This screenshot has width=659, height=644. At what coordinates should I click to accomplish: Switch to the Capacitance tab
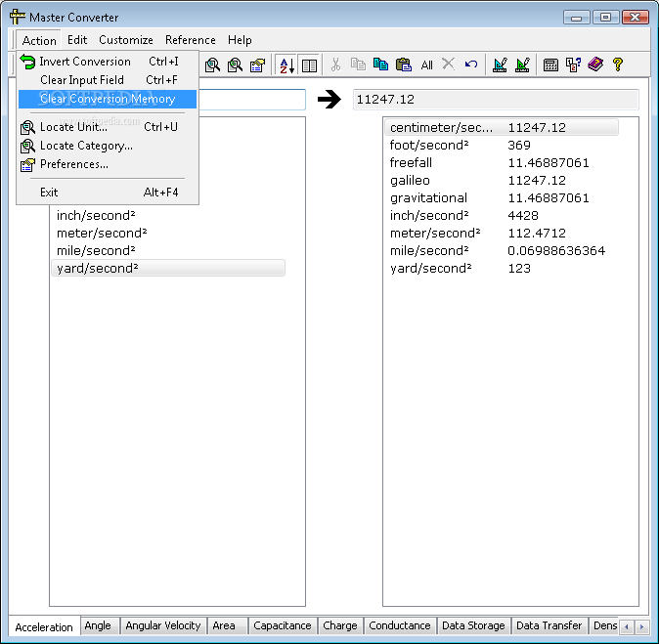click(x=282, y=625)
